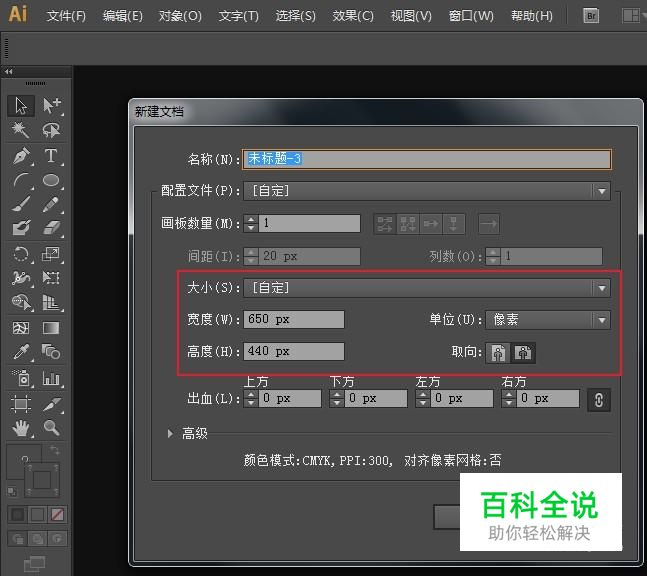
Task: Select the Hand tool
Action: pos(21,428)
